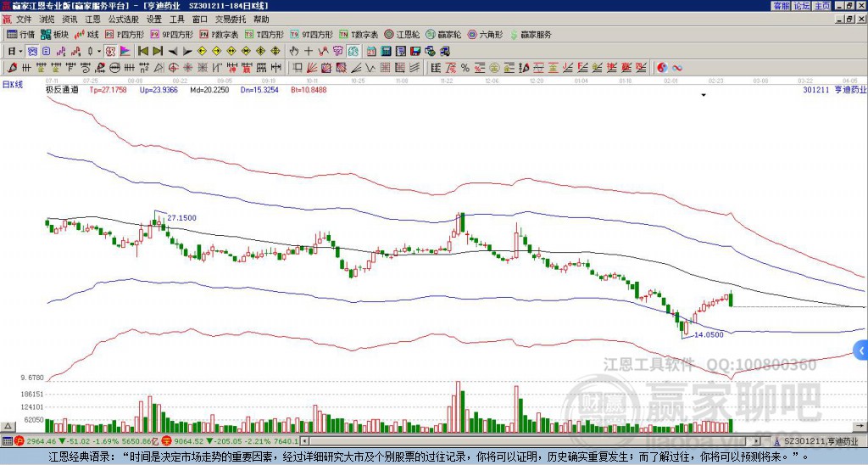Select the red pen drawing tool
Image resolution: width=868 pixels, height=465 pixels.
click(12, 68)
